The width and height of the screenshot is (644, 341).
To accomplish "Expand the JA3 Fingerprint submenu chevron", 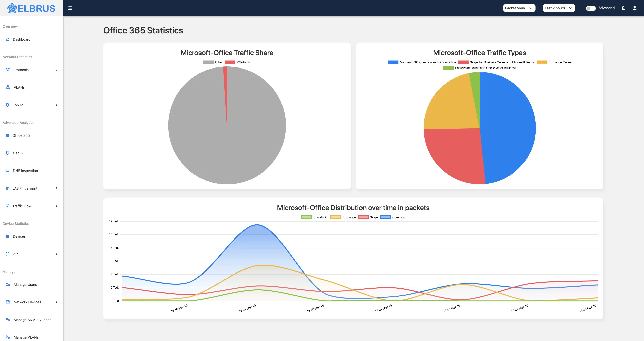I will click(x=57, y=188).
